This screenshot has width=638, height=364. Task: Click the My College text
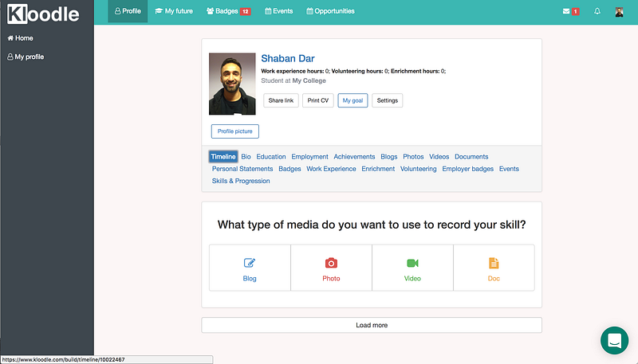coord(309,80)
